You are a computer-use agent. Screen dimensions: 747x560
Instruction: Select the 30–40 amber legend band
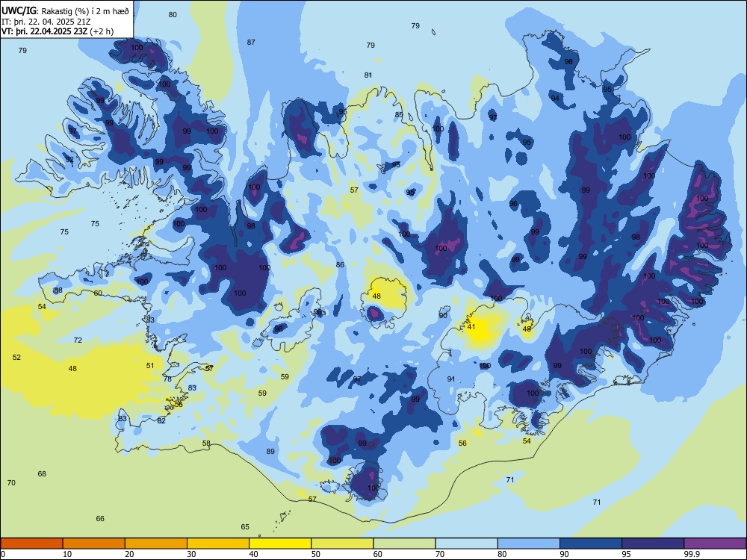pos(218,544)
